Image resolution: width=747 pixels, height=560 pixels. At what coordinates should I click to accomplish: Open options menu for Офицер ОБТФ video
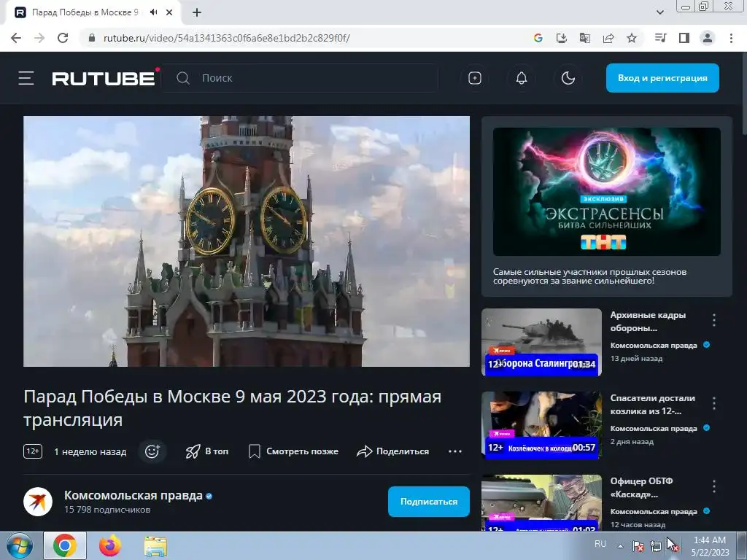pos(713,486)
